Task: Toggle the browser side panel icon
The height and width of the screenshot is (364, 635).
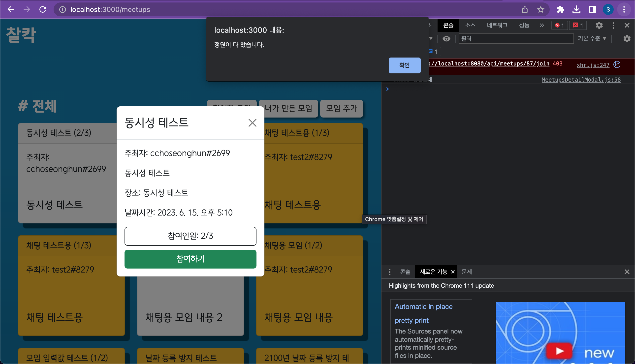Action: click(592, 9)
